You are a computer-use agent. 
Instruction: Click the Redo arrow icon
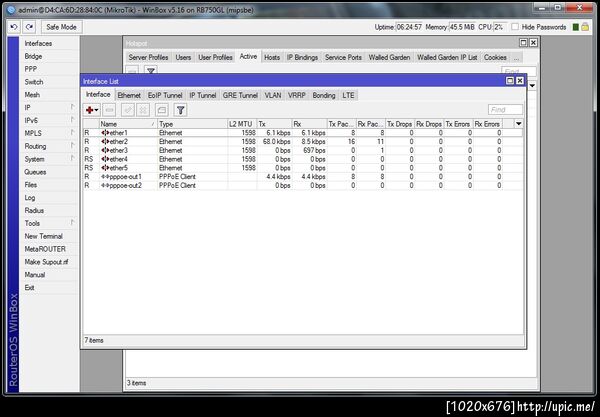click(x=29, y=27)
